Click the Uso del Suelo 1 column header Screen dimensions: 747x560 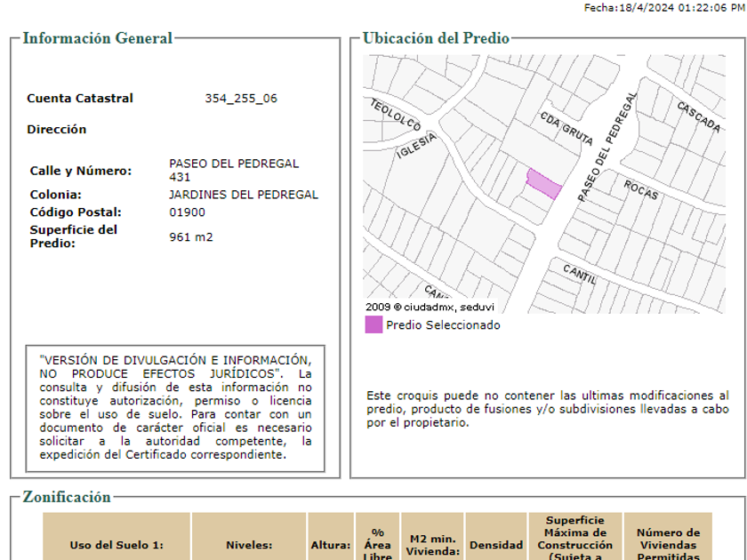click(116, 545)
